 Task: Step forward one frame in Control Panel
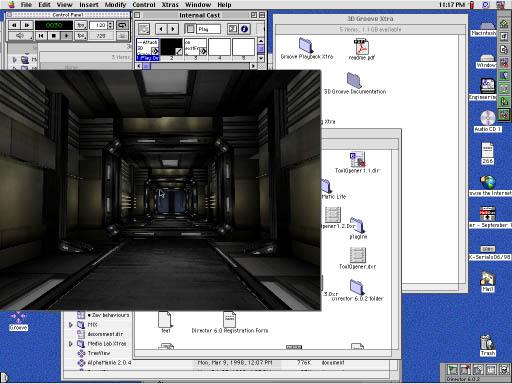(x=27, y=25)
